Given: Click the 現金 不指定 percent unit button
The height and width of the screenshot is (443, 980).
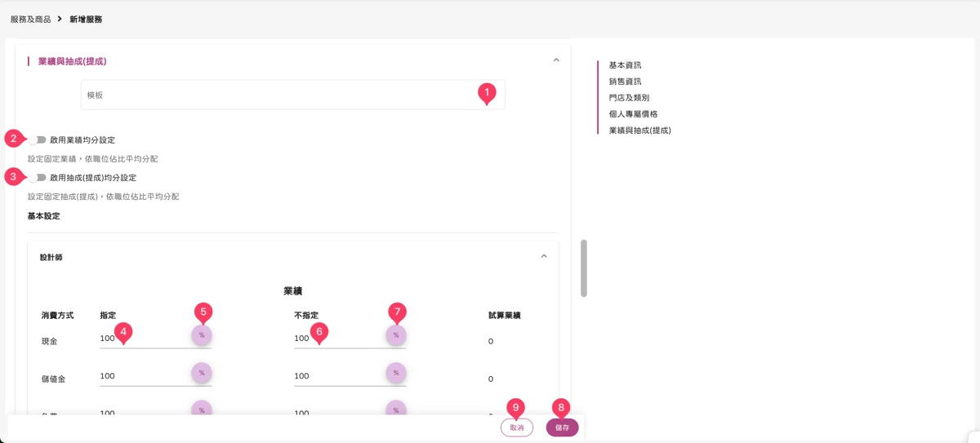Looking at the screenshot, I should click(396, 335).
